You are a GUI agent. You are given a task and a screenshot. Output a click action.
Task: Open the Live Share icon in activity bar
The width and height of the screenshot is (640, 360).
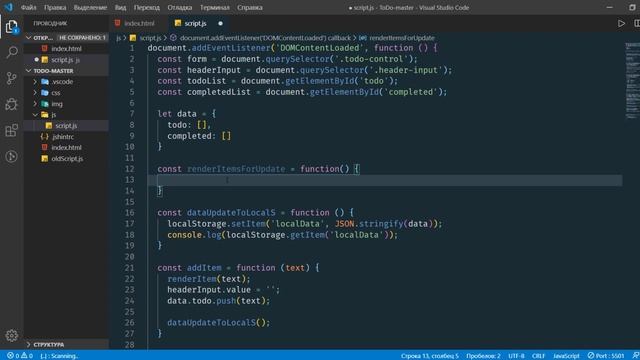pos(11,156)
